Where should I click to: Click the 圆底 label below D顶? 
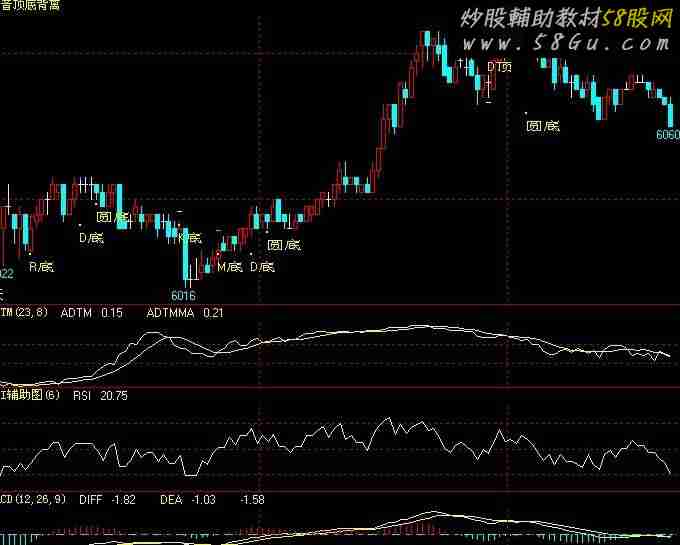coord(543,126)
